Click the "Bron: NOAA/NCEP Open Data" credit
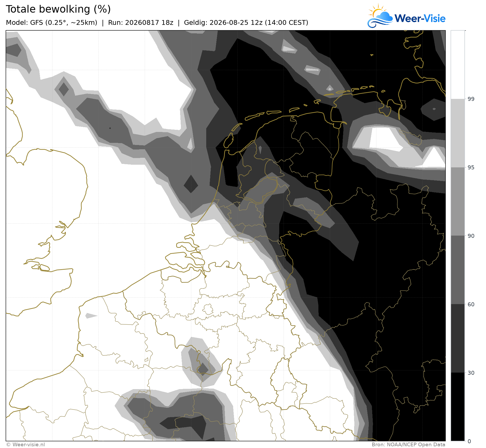The height and width of the screenshot is (448, 486). (408, 445)
